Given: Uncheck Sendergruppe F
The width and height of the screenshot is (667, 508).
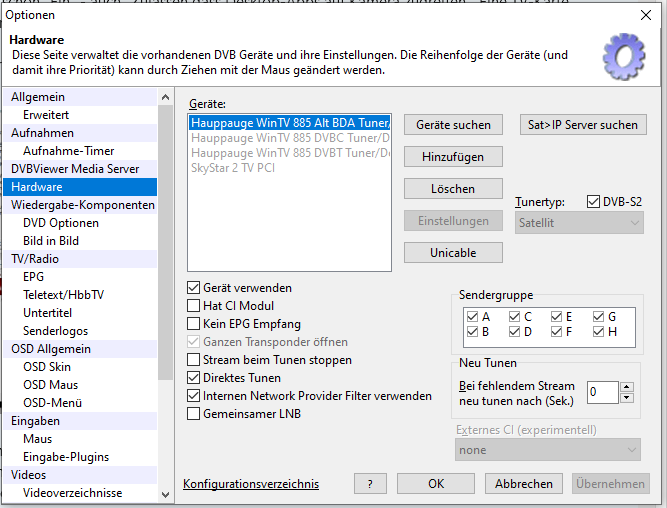Looking at the screenshot, I should (556, 331).
